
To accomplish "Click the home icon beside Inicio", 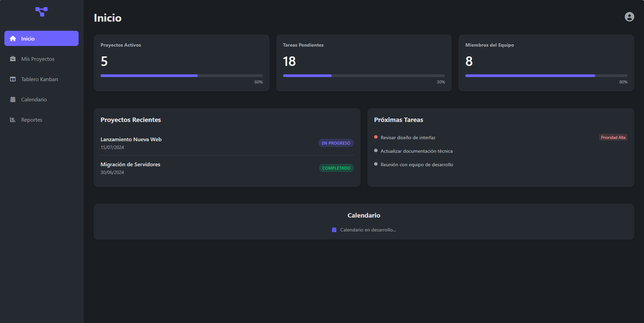I will 13,39.
